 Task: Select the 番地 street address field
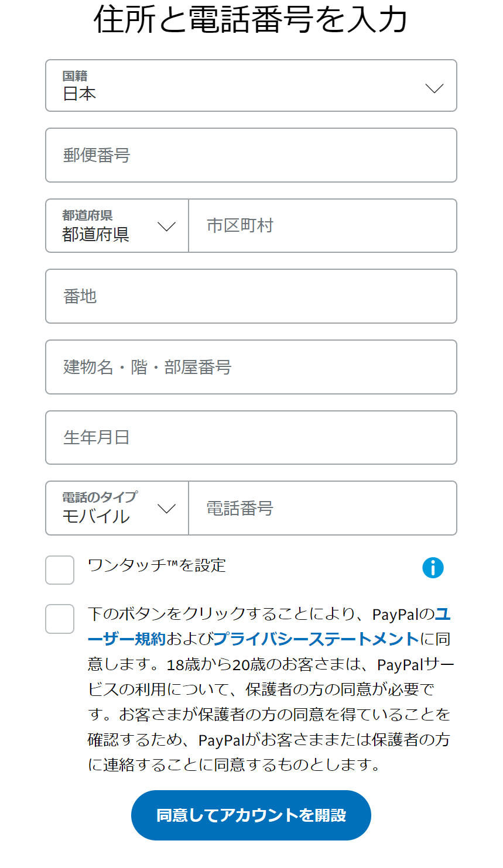click(251, 296)
